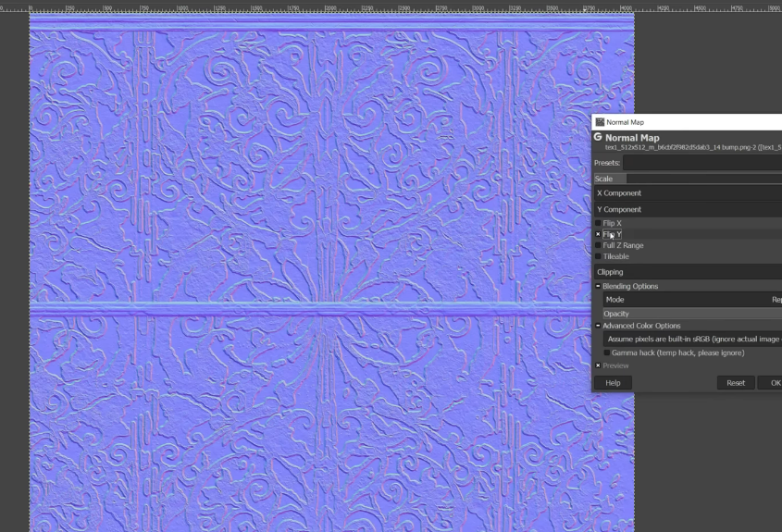782x532 pixels.
Task: Collapse the Advanced Color Options section
Action: click(598, 326)
